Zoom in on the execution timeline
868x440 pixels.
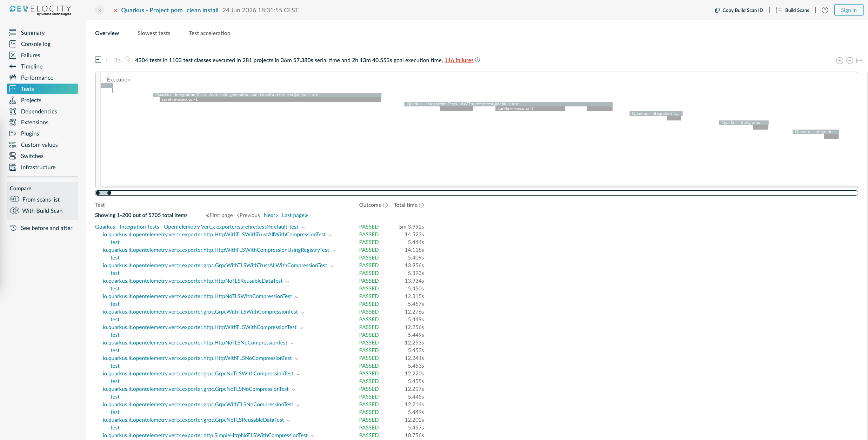tap(840, 61)
